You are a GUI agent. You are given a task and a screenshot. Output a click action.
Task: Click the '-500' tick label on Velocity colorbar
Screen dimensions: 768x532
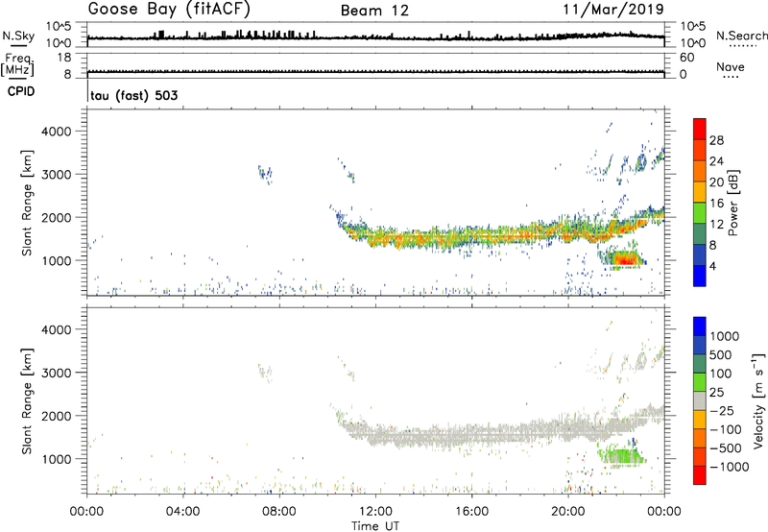[726, 447]
